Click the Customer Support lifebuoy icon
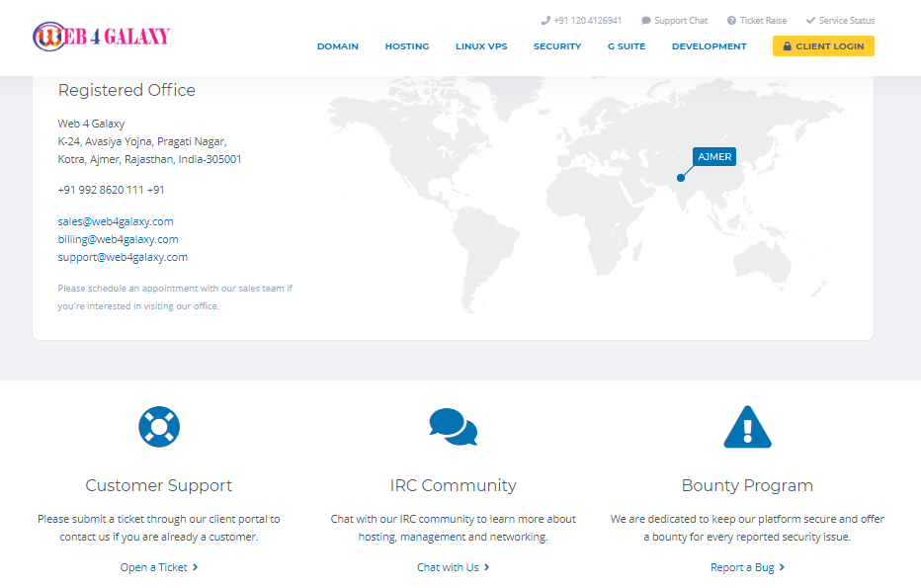 (x=159, y=427)
